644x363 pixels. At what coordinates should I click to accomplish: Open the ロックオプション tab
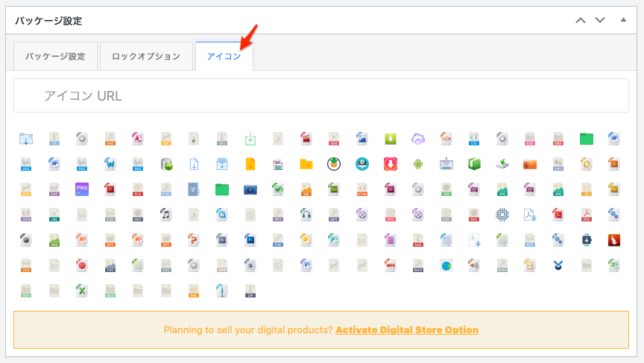145,57
